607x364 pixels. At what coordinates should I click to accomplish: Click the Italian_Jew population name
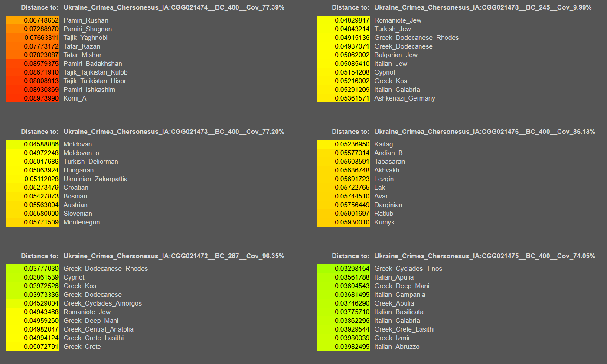[391, 64]
